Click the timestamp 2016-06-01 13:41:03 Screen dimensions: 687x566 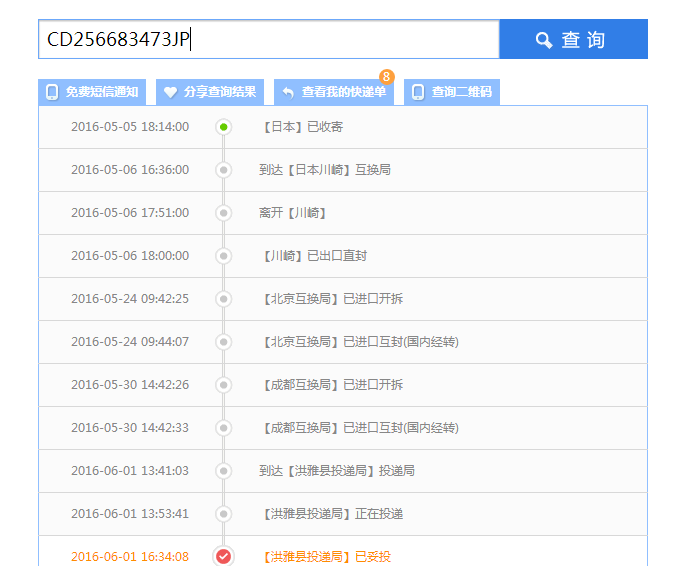pos(130,471)
